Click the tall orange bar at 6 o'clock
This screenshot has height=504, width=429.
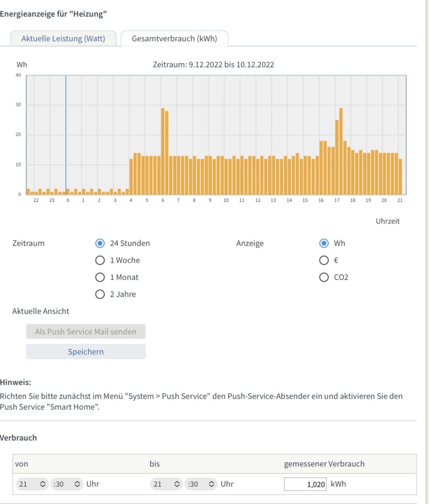163,152
